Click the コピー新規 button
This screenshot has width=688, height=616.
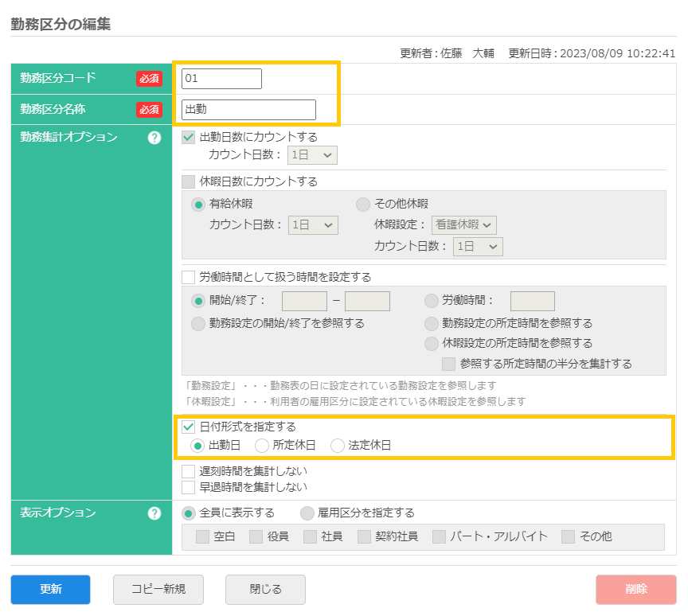point(158,590)
